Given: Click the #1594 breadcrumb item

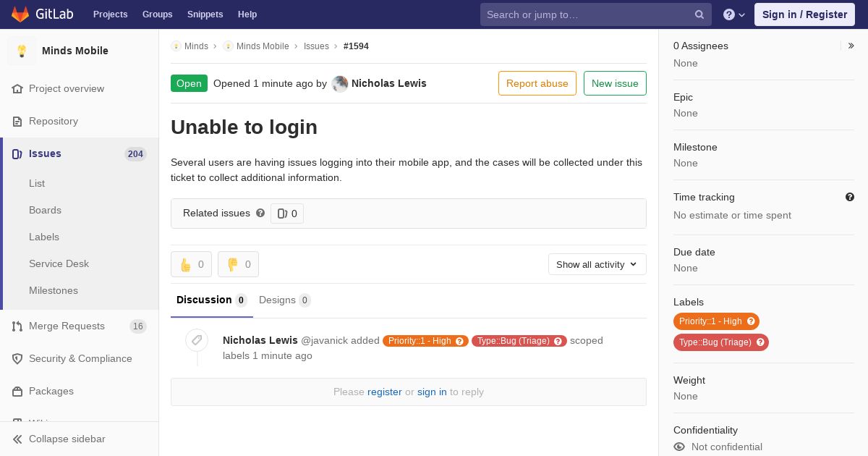Looking at the screenshot, I should (x=356, y=46).
